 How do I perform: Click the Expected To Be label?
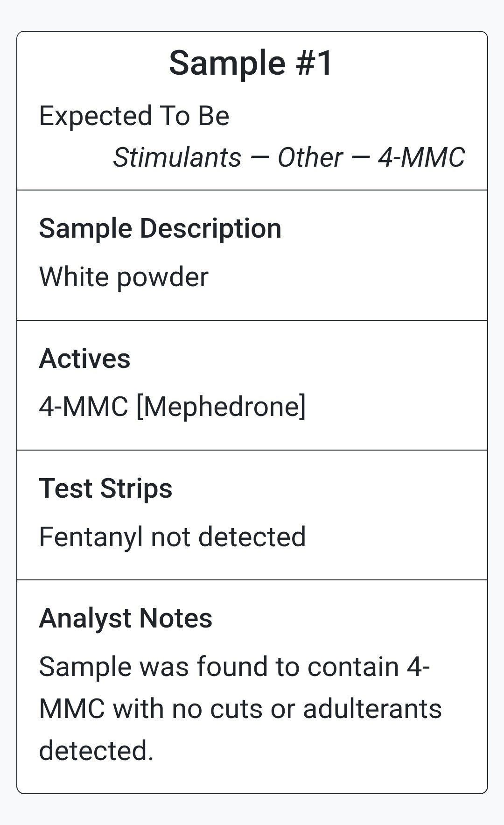134,116
